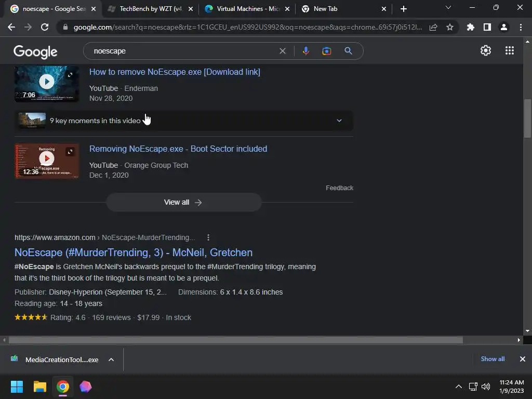Open Chrome from taskbar

[62, 387]
